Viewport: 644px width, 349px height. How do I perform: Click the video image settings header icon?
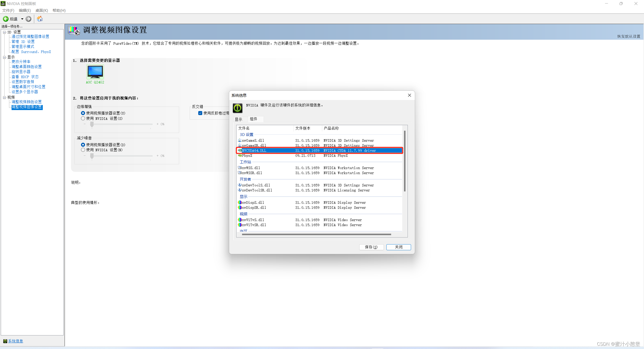coord(74,30)
